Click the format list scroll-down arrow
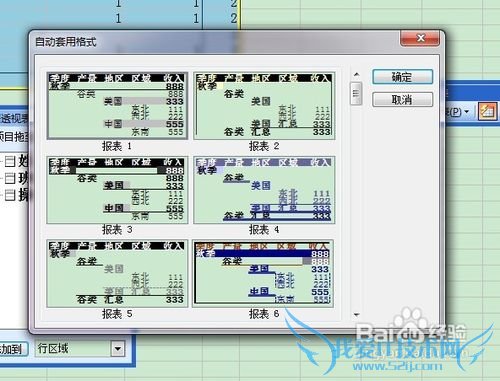The image size is (500, 381). [x=356, y=314]
